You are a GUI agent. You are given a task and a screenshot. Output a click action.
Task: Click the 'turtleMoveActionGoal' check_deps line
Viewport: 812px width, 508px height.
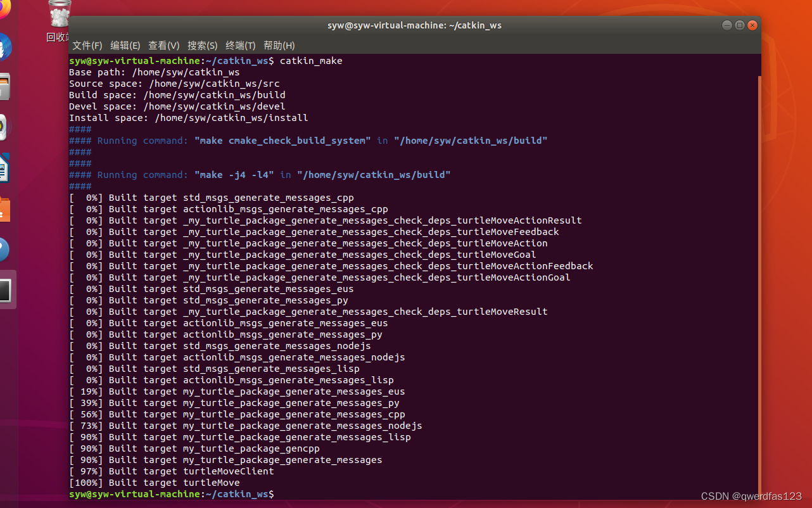(x=320, y=277)
